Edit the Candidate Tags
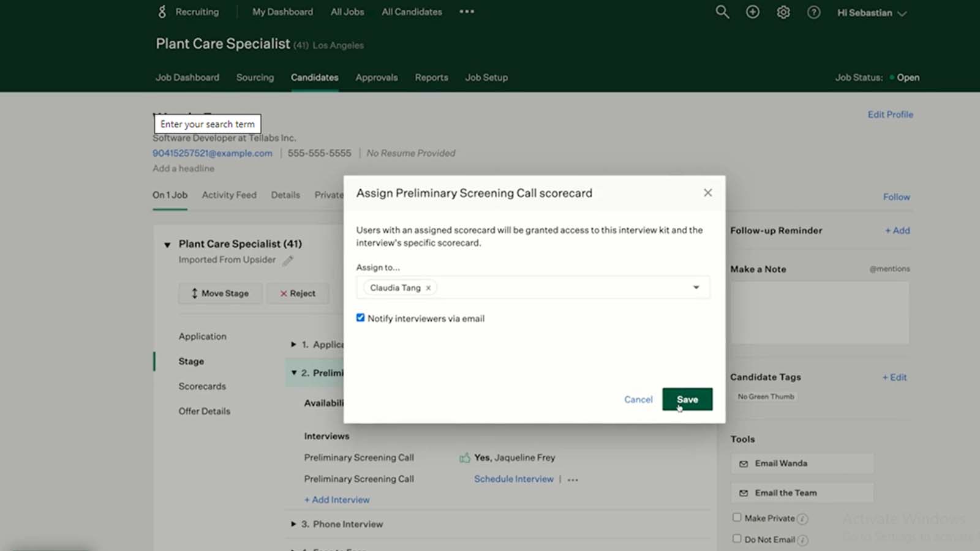This screenshot has height=551, width=980. tap(894, 378)
